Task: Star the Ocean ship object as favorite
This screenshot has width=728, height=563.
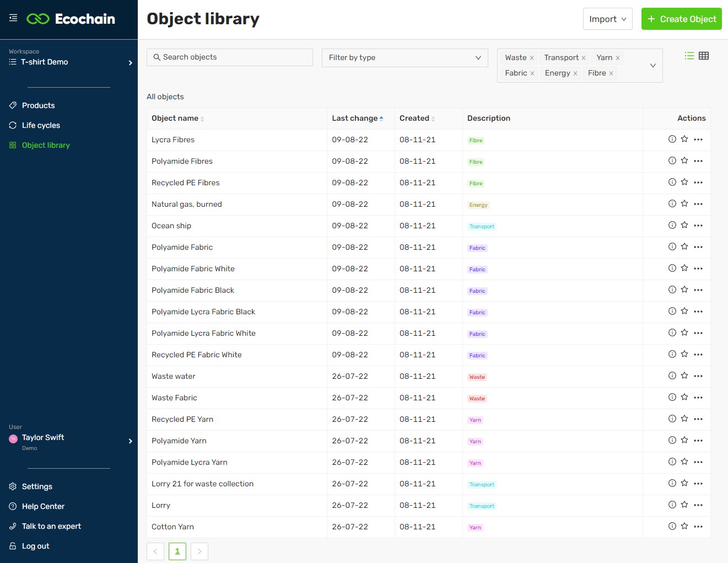Action: click(684, 225)
